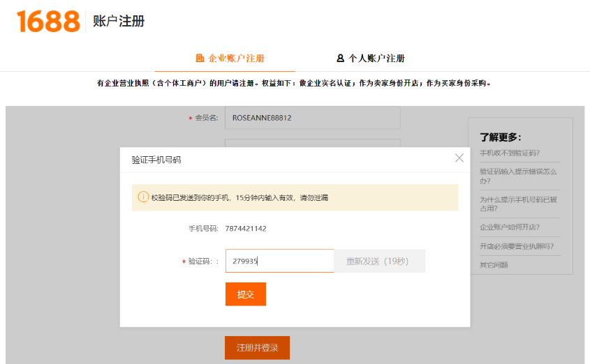
Task: Open the 验证码输入提示错误怎么办? link
Action: pos(518,176)
